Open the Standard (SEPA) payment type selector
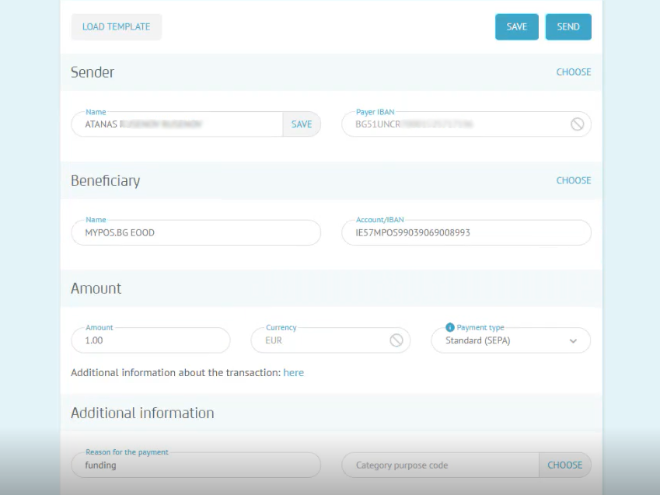660x495 pixels. 500,341
